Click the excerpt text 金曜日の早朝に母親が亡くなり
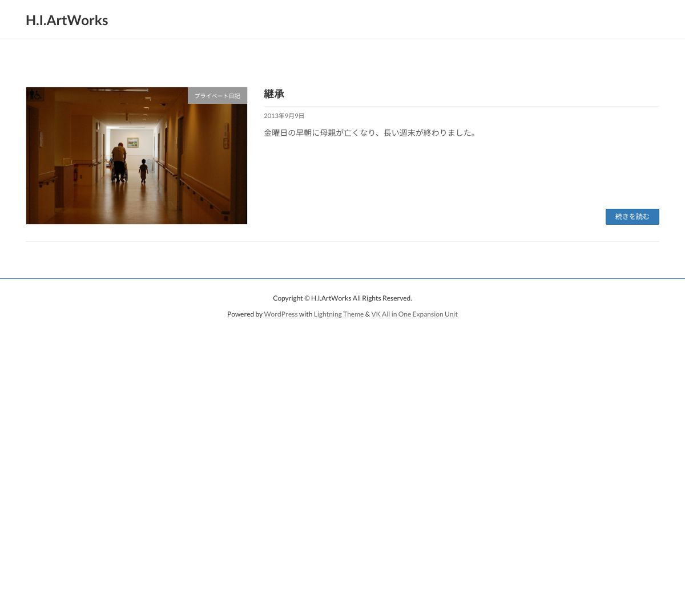The image size is (685, 616). [320, 133]
